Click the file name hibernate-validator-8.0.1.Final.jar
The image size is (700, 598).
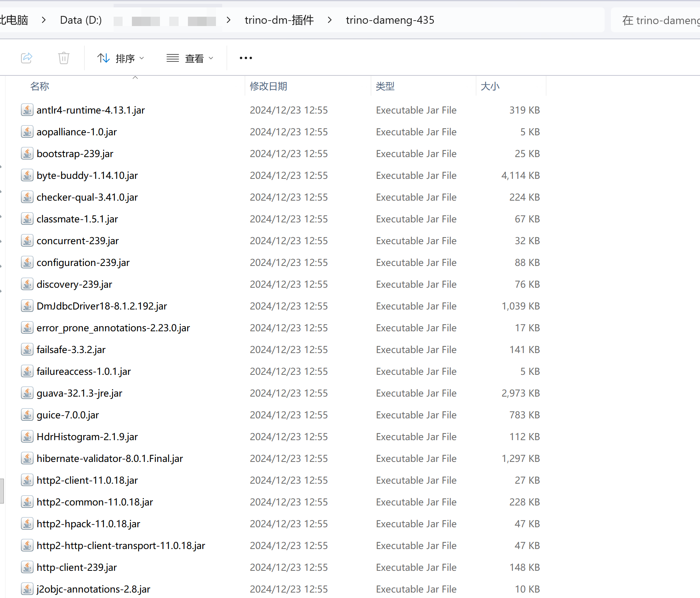point(110,459)
